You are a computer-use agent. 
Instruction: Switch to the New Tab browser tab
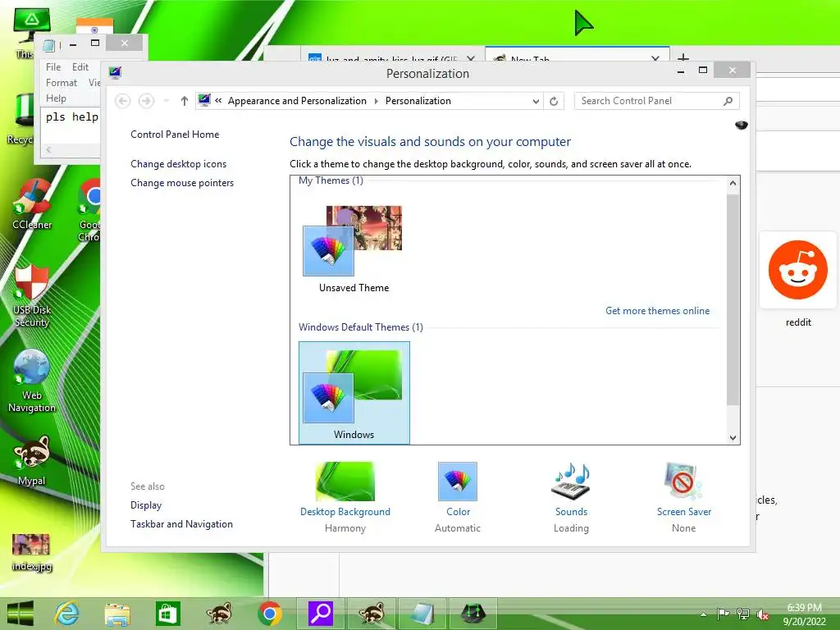577,56
